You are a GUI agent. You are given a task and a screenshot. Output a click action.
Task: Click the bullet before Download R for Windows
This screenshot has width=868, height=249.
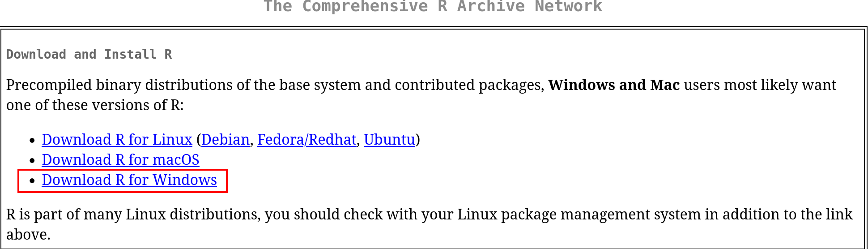pyautogui.click(x=32, y=180)
